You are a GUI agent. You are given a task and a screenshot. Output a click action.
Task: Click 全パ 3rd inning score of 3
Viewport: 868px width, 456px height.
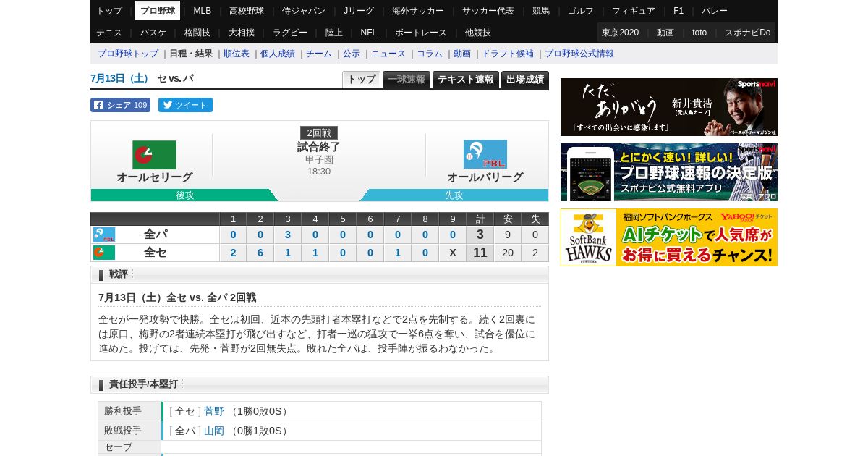(288, 235)
